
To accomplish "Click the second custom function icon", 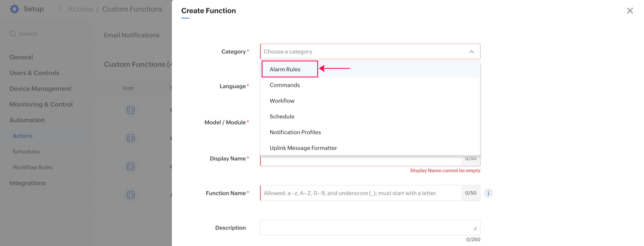I will (130, 138).
